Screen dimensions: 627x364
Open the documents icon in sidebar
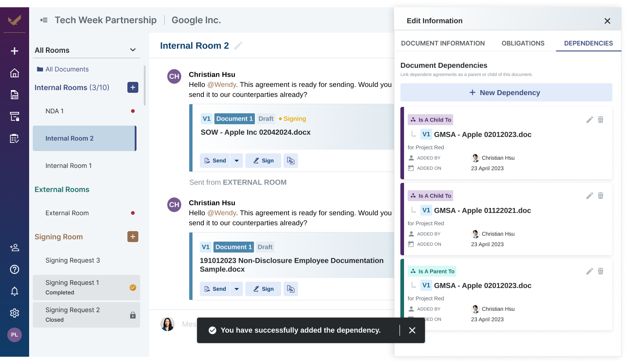[x=15, y=95]
